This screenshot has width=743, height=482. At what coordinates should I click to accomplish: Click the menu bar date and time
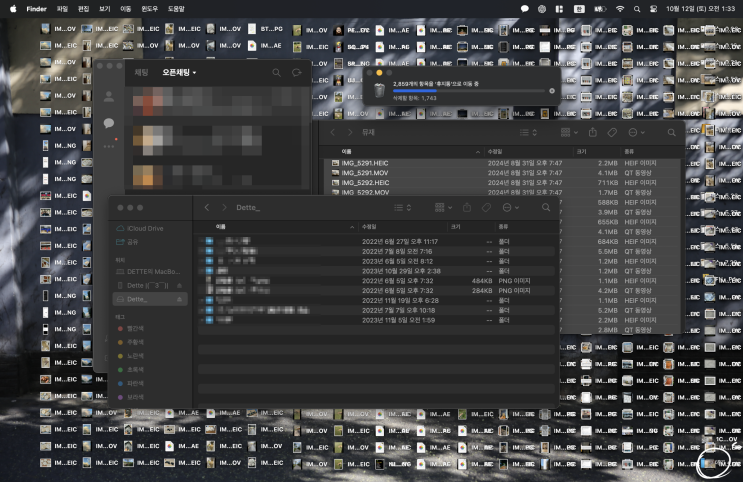click(700, 9)
